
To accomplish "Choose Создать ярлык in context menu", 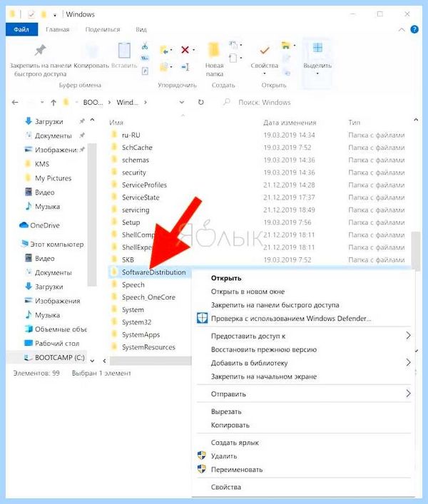I will click(x=235, y=443).
